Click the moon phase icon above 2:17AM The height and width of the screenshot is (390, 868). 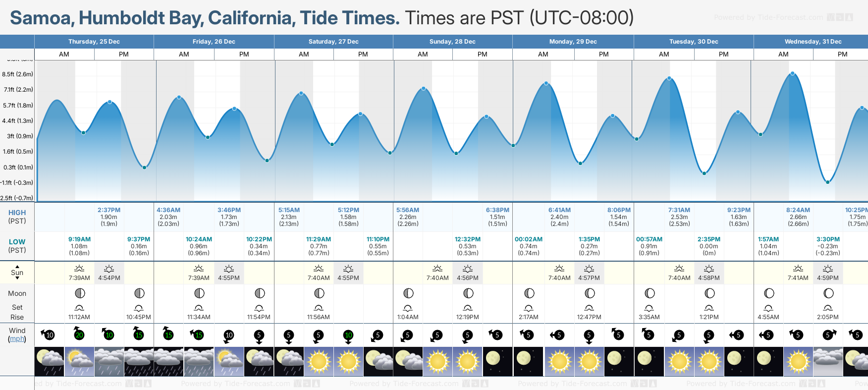529,293
